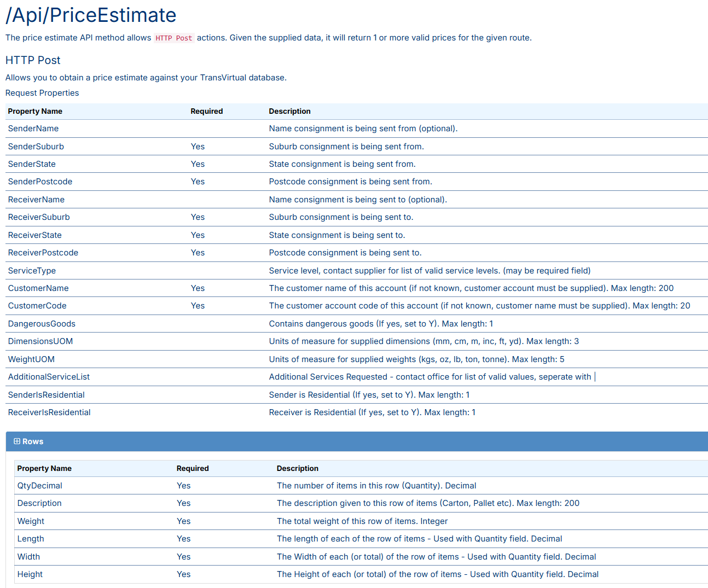Select the ReceiverName property

(36, 199)
